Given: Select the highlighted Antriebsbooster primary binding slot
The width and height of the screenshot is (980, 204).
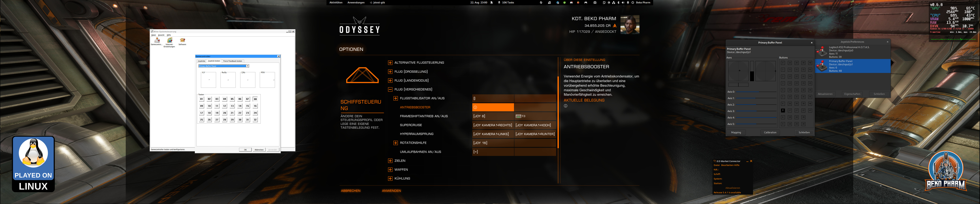Looking at the screenshot, I should 493,107.
